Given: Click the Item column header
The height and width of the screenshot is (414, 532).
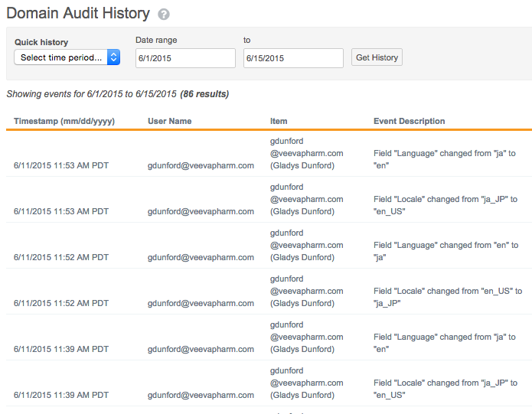Looking at the screenshot, I should click(x=280, y=121).
